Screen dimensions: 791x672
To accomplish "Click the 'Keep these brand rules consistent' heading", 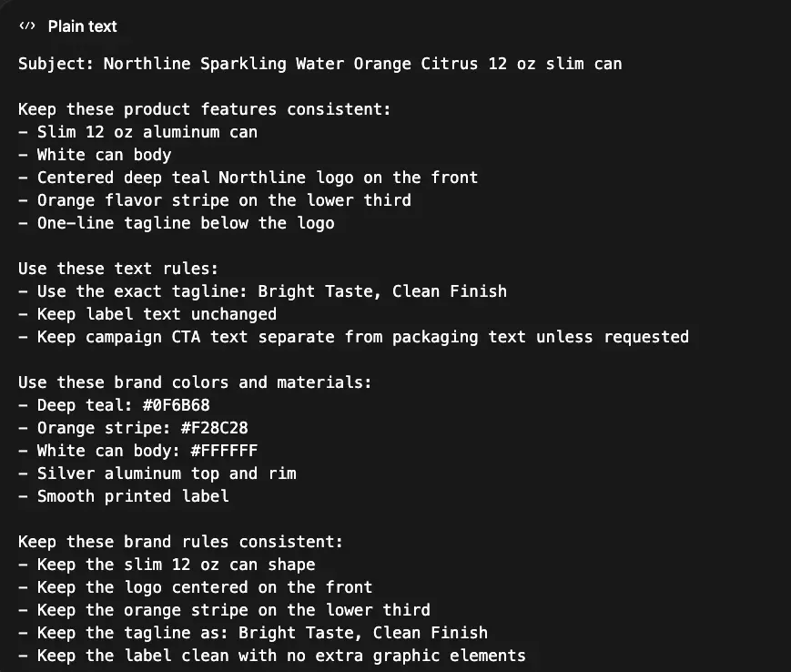I will tap(180, 542).
